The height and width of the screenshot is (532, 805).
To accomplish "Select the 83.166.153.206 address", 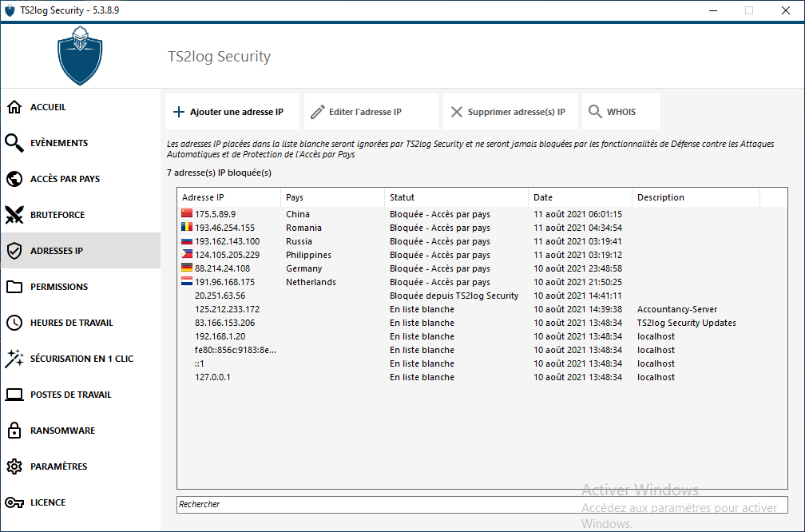I will coord(225,323).
